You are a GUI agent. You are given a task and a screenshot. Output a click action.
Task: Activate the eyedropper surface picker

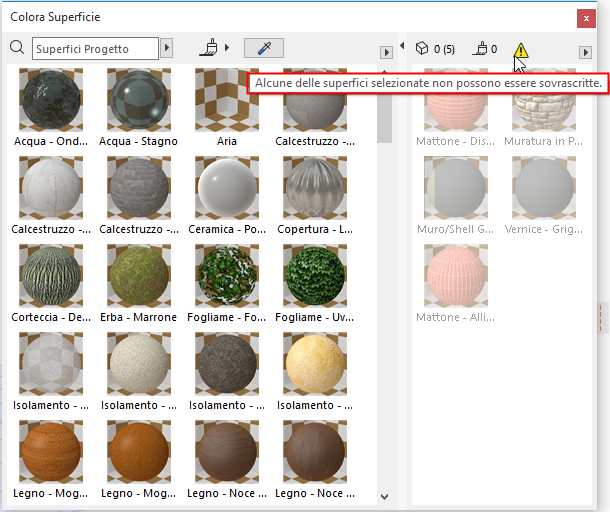click(264, 48)
